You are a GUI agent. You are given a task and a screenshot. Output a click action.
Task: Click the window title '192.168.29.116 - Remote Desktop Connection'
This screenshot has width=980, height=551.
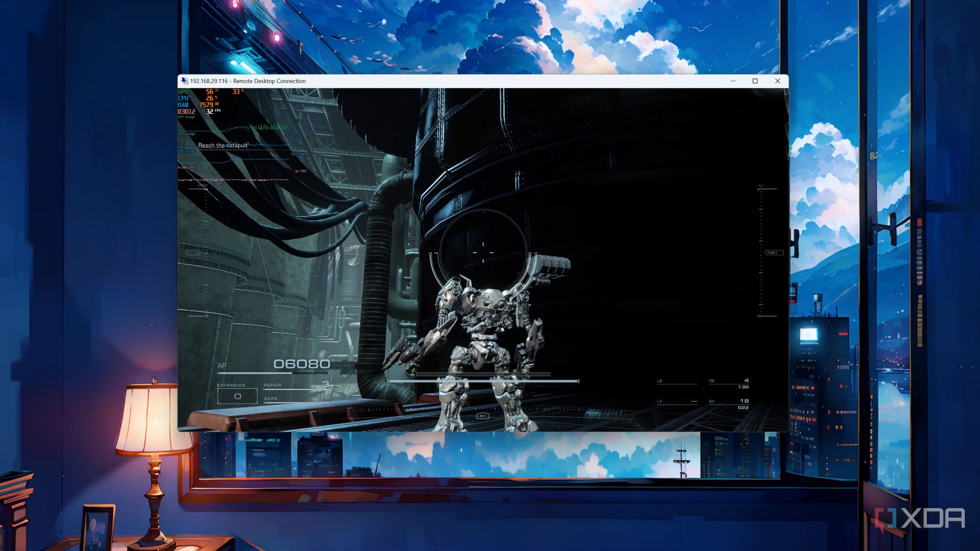pos(248,81)
